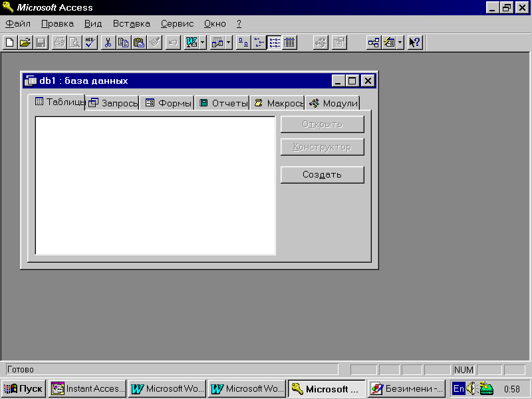Switch to the Отчеты tab
The width and height of the screenshot is (532, 399).
coord(222,103)
